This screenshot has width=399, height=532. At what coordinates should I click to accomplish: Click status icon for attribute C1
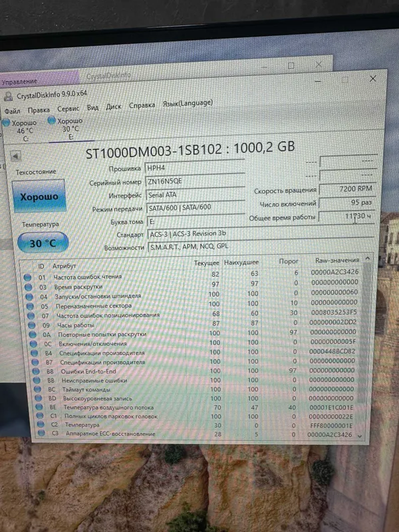40,416
